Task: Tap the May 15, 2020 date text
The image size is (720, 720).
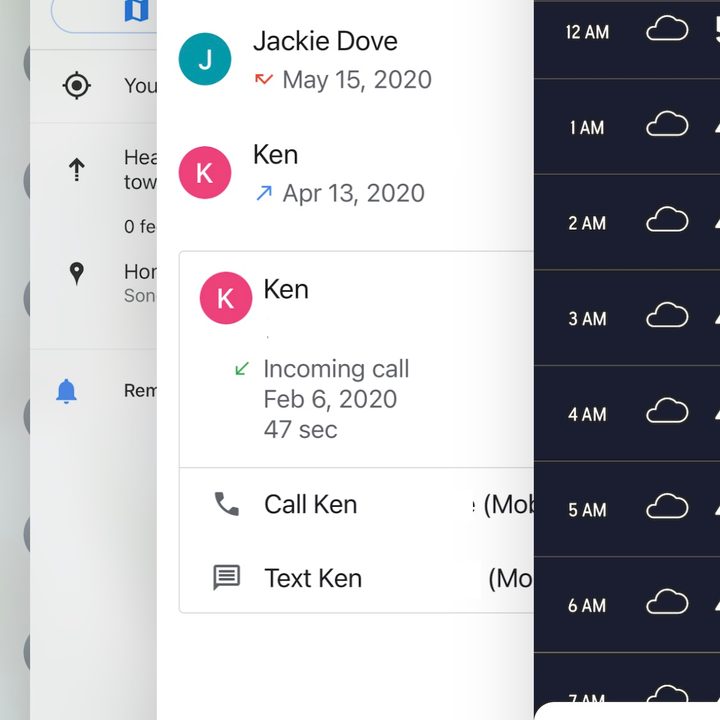Action: pos(357,79)
